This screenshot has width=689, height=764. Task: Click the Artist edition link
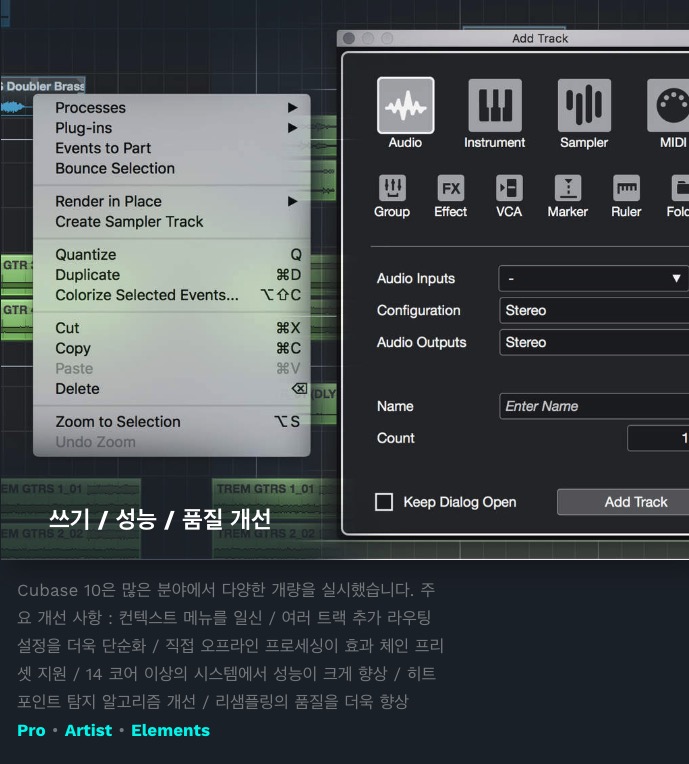[88, 730]
